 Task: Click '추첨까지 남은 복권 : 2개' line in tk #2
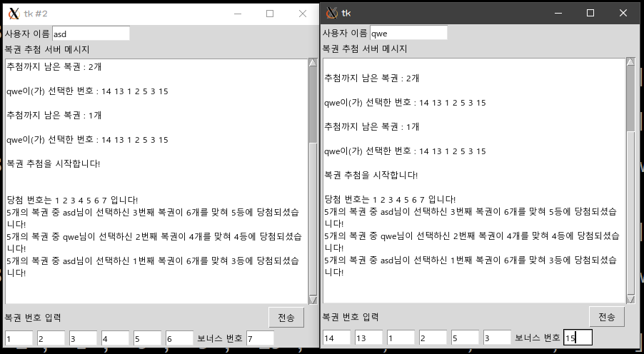click(54, 67)
